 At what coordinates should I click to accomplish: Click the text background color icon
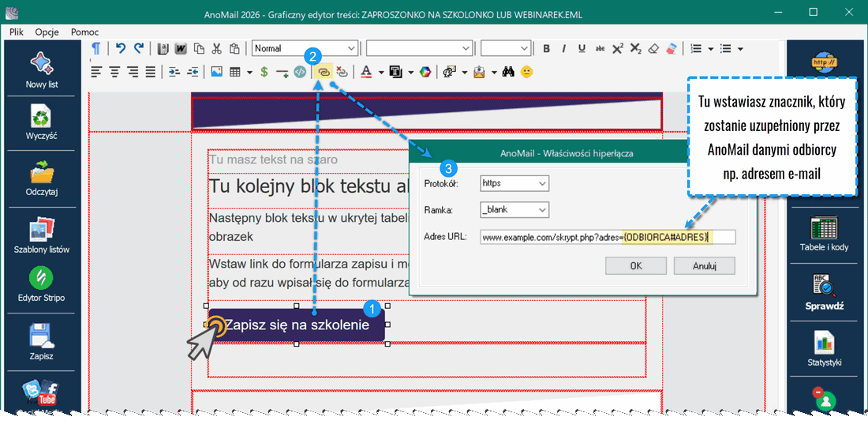click(x=396, y=72)
